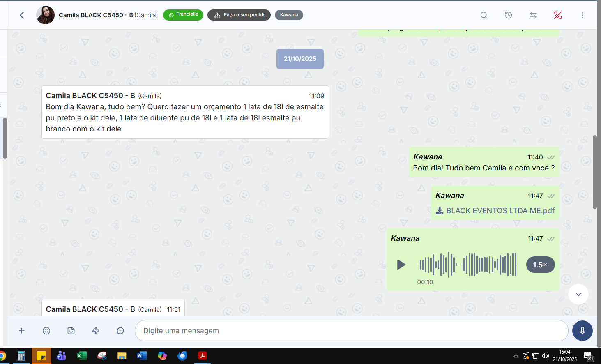Image resolution: width=601 pixels, height=364 pixels.
Task: Click the red end-attendance icon
Action: click(557, 15)
